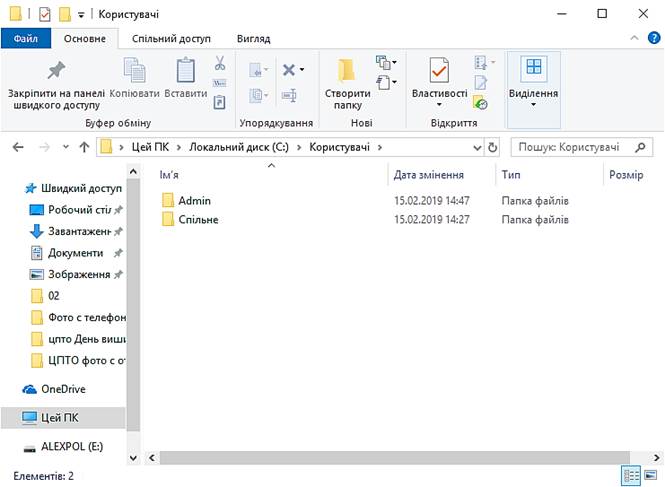Click the quick access toolbar New folder icon

[64, 14]
